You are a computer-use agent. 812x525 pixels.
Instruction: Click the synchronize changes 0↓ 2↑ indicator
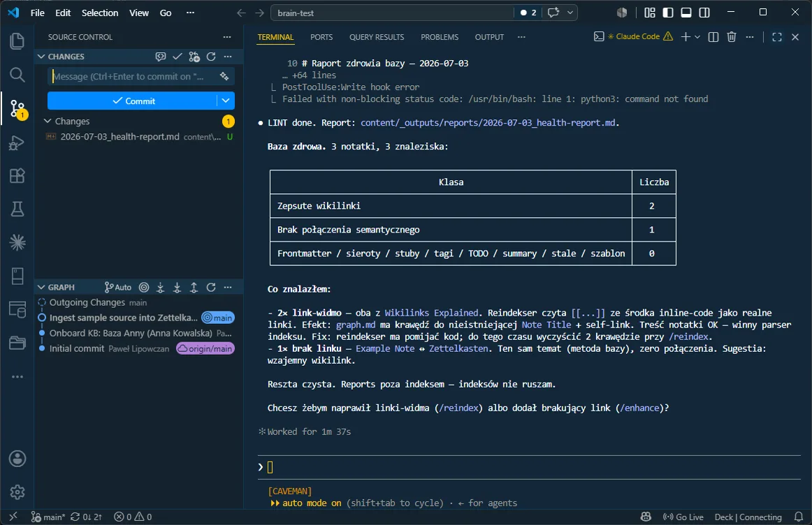click(87, 517)
